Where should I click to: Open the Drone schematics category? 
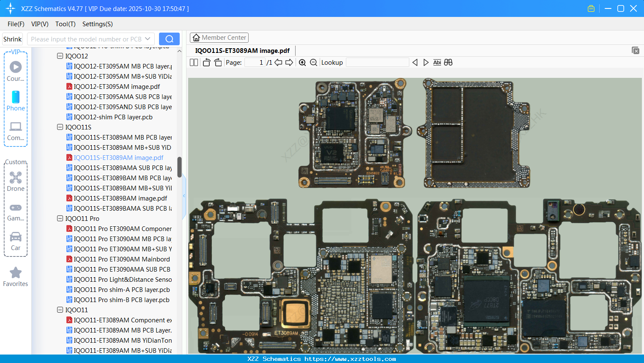pos(16,182)
